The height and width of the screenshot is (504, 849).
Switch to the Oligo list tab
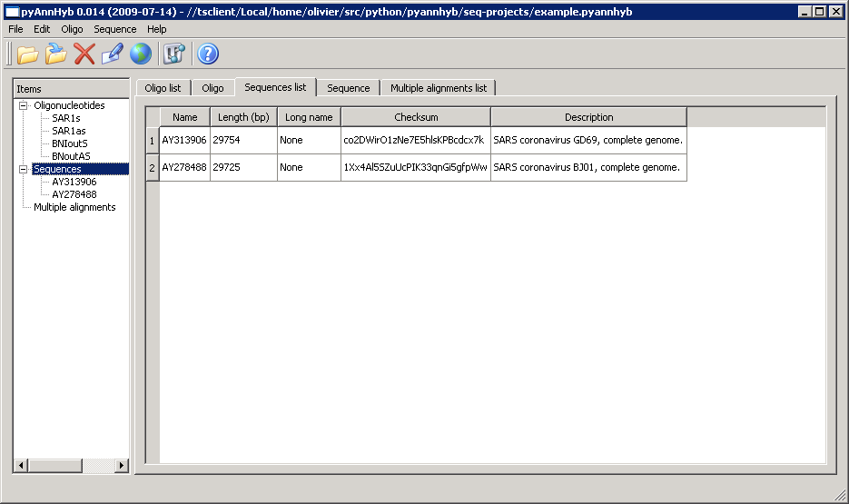163,88
